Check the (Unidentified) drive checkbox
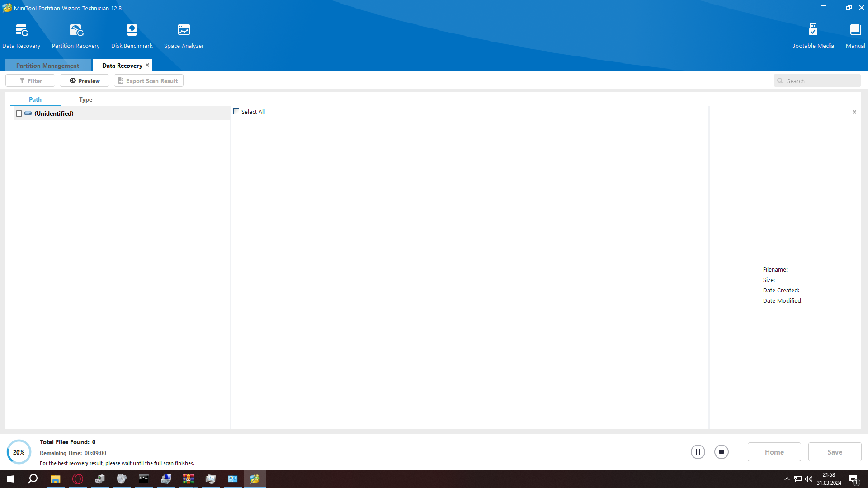This screenshot has height=488, width=868. point(19,113)
